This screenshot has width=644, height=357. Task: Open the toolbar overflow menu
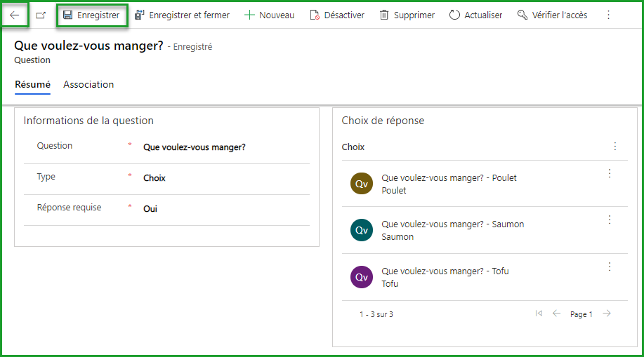tap(608, 15)
